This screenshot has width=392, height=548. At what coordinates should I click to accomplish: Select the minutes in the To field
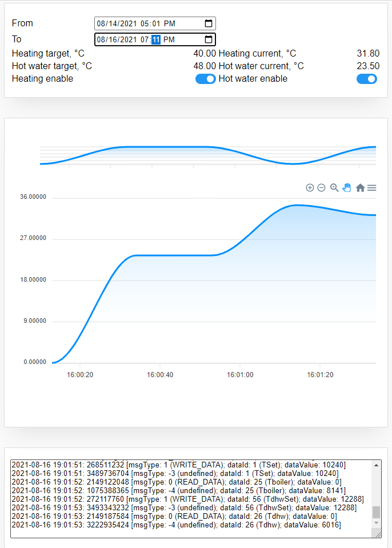pyautogui.click(x=156, y=39)
